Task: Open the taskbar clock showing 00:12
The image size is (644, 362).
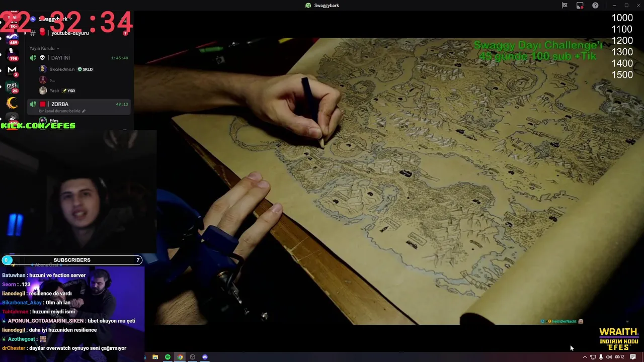Action: point(620,357)
